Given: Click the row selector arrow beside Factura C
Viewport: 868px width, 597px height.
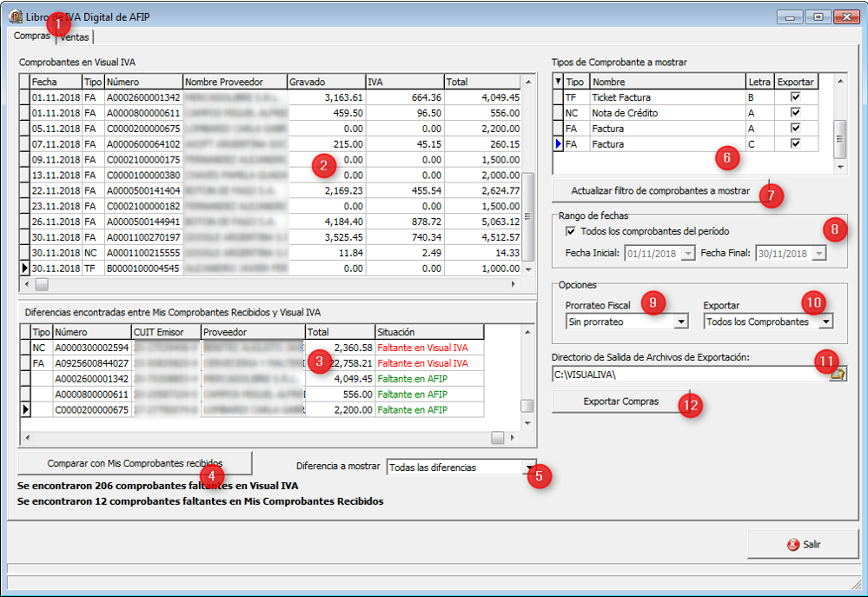Looking at the screenshot, I should pyautogui.click(x=559, y=143).
